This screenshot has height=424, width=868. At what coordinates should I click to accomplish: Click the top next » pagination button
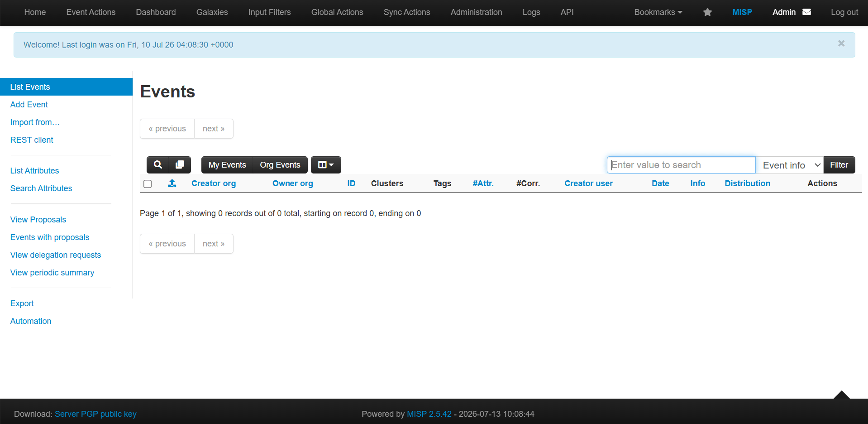pyautogui.click(x=214, y=129)
